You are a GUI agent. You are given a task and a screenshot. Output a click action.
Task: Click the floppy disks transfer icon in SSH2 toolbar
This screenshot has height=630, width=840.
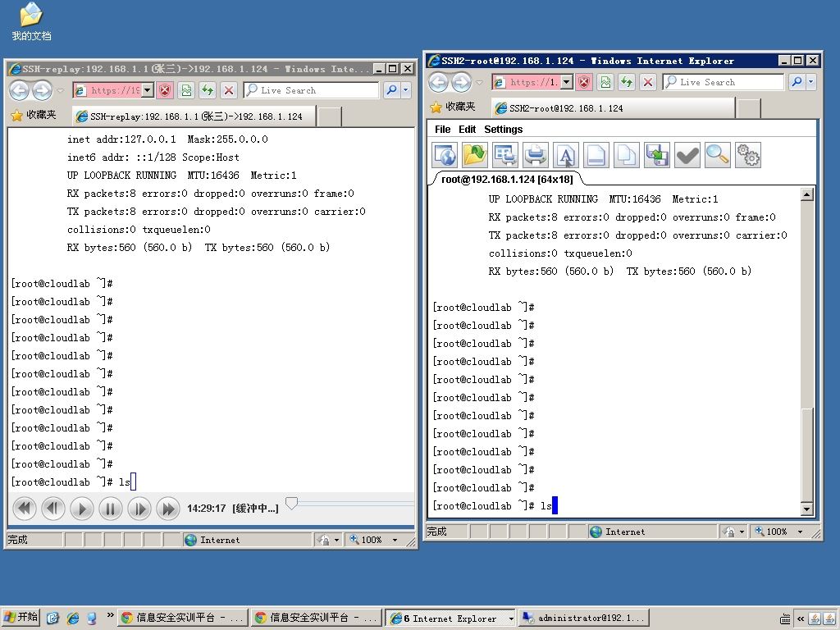coord(657,155)
